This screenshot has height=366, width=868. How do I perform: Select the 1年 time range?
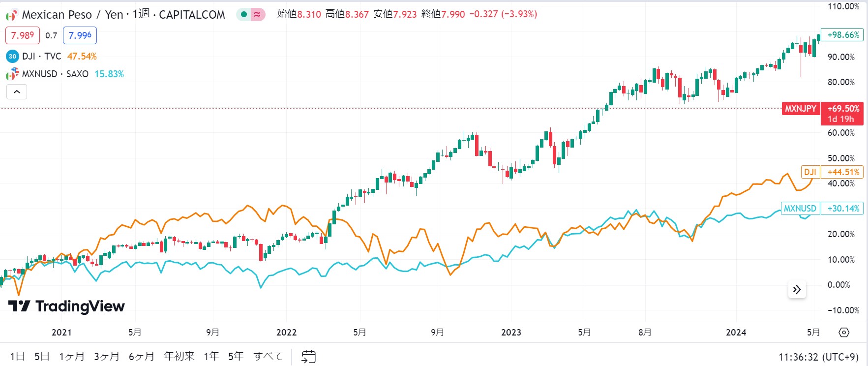pyautogui.click(x=211, y=356)
